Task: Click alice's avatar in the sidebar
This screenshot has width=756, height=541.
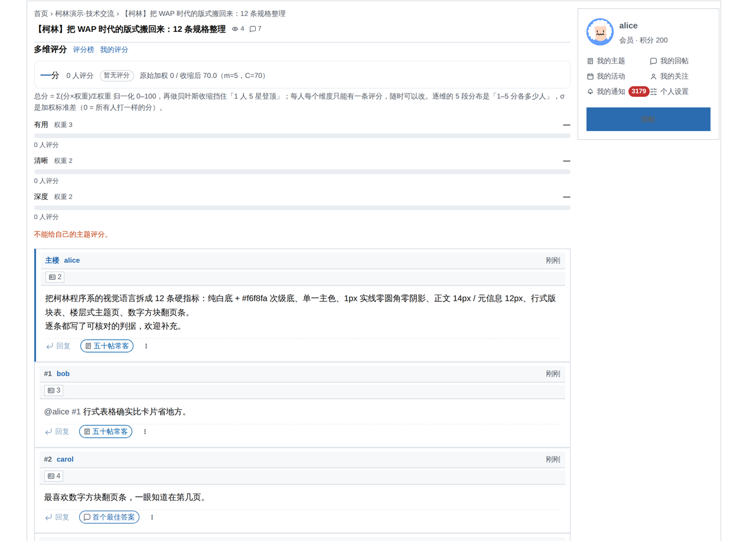Action: coord(600,32)
